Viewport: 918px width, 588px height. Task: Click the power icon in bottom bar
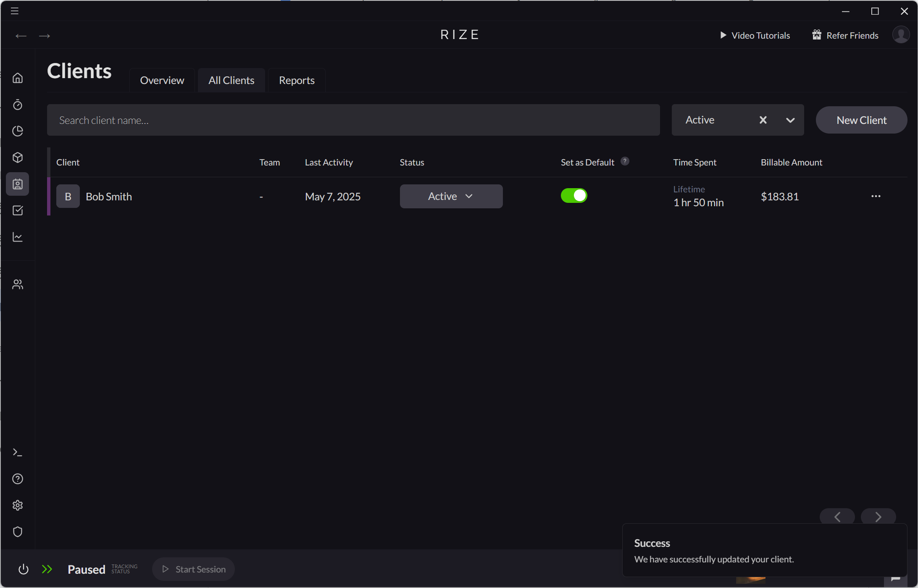point(24,569)
